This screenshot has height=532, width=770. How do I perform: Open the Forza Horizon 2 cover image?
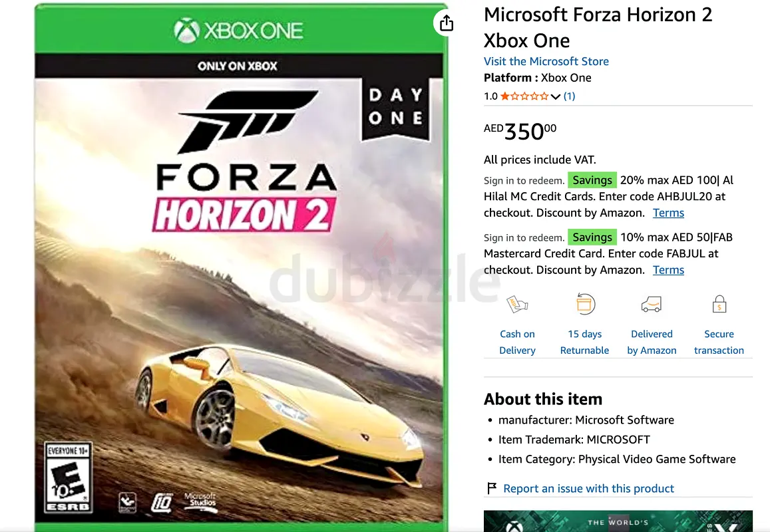coord(241,267)
